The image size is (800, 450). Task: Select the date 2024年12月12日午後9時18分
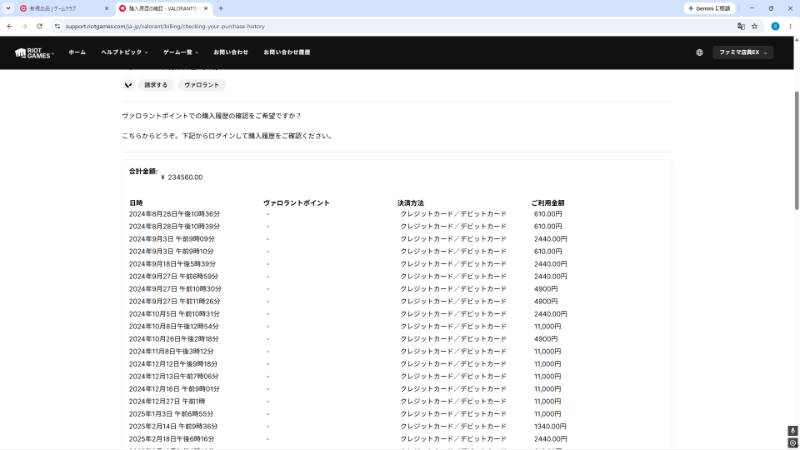(x=173, y=364)
